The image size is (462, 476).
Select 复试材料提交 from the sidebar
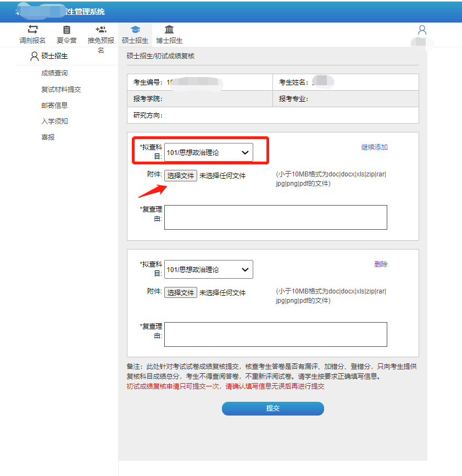coord(61,89)
